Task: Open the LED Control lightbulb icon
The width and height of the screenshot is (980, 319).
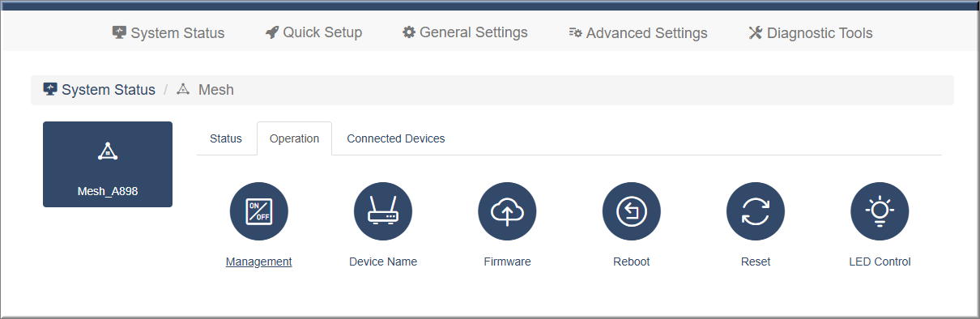Action: (880, 211)
